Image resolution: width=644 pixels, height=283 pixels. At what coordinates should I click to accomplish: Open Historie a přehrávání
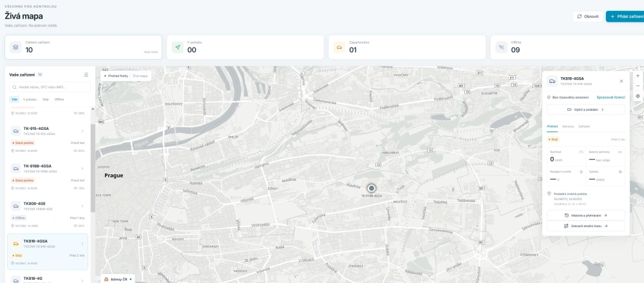[x=585, y=215]
